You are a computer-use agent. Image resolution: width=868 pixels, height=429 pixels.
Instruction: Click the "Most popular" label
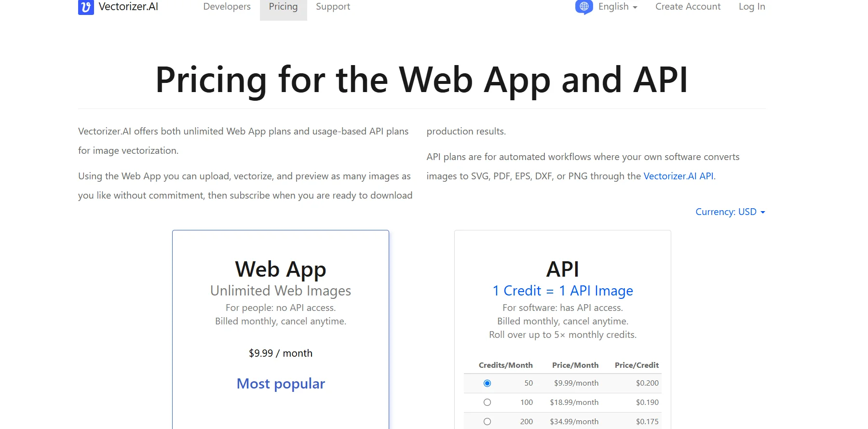coord(281,384)
